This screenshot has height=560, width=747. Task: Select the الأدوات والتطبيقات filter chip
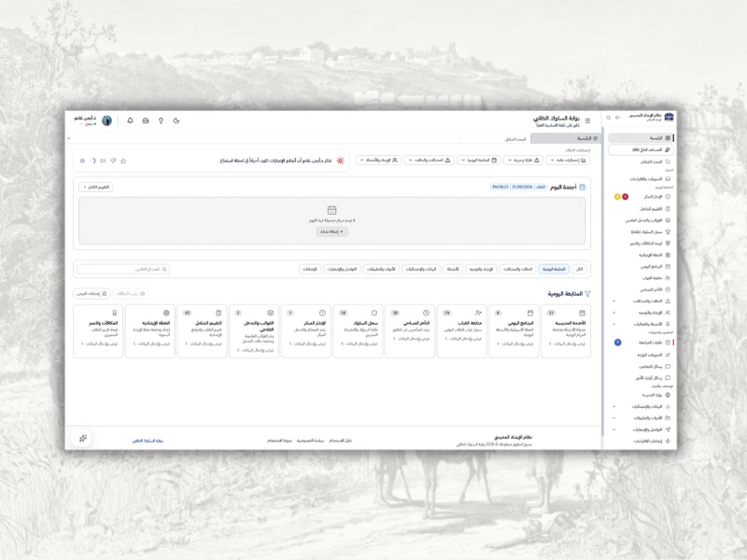pos(381,270)
